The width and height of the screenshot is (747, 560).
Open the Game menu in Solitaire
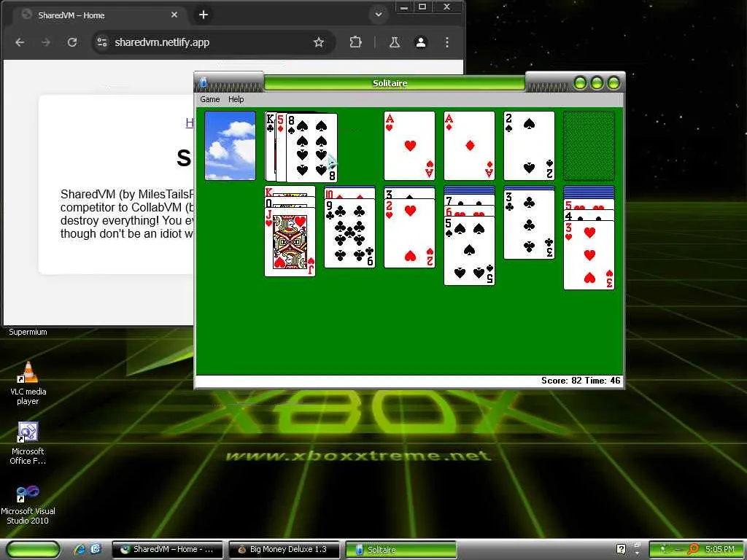[209, 99]
